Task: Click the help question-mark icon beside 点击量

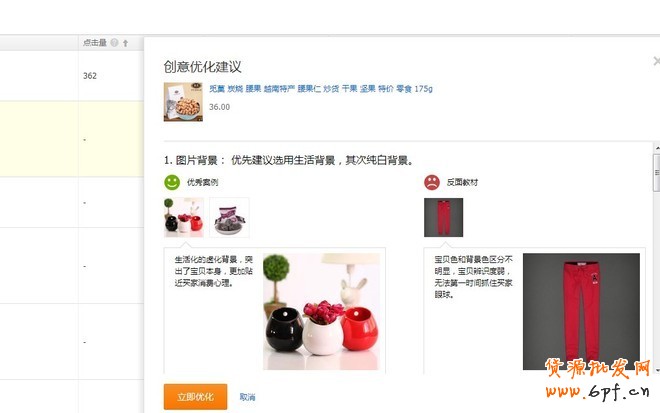Action: [x=114, y=43]
